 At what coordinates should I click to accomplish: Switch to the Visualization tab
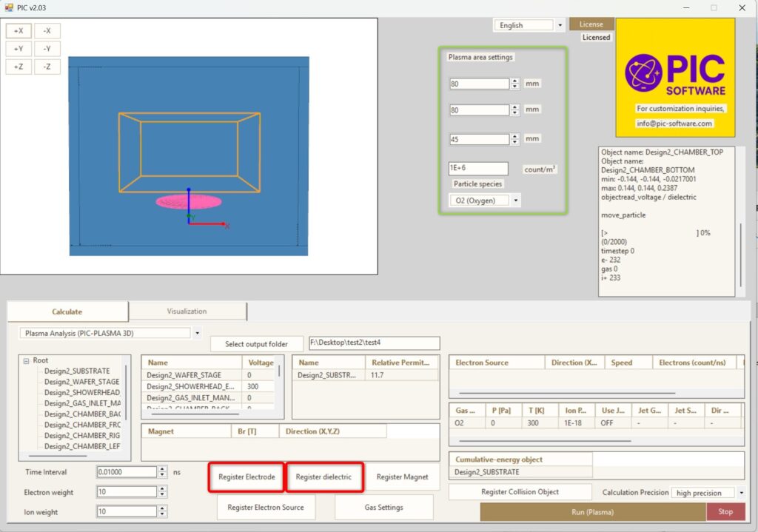click(x=187, y=312)
